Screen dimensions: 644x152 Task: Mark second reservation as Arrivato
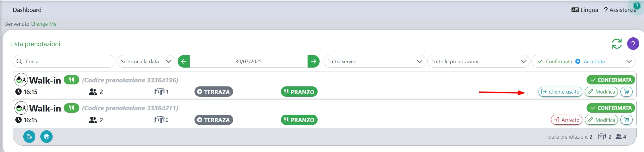pos(566,120)
